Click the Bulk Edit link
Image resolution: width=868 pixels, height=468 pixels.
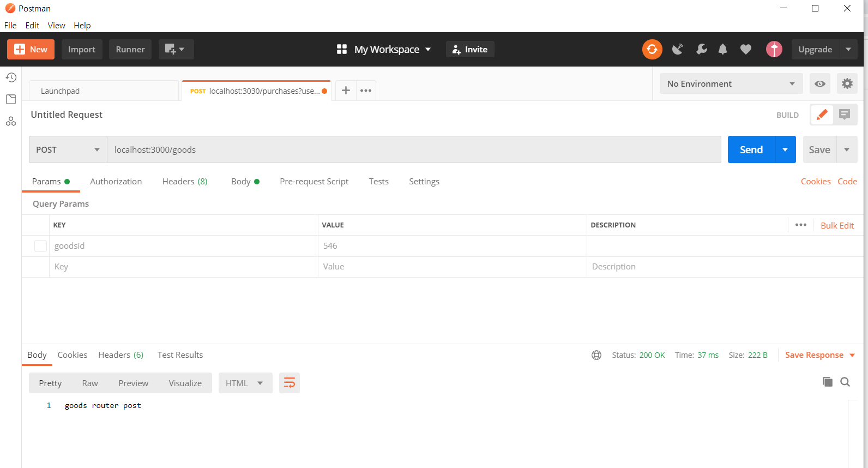837,225
